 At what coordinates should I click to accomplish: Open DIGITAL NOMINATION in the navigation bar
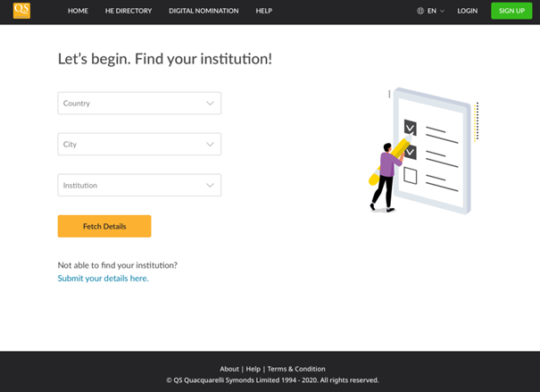point(204,11)
